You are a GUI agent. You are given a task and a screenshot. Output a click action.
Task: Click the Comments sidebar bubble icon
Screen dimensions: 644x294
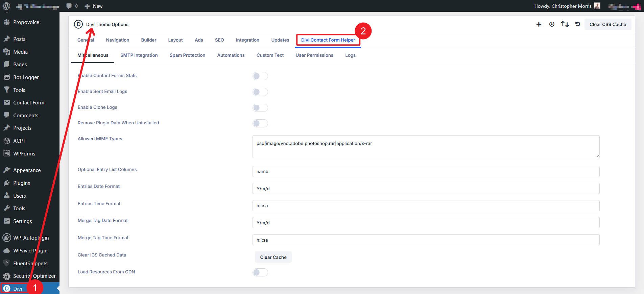pyautogui.click(x=7, y=116)
